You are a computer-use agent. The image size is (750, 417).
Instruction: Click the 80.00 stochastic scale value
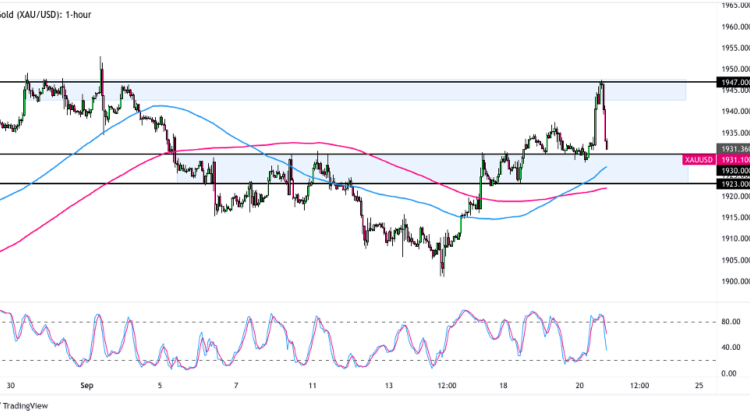[x=731, y=322]
